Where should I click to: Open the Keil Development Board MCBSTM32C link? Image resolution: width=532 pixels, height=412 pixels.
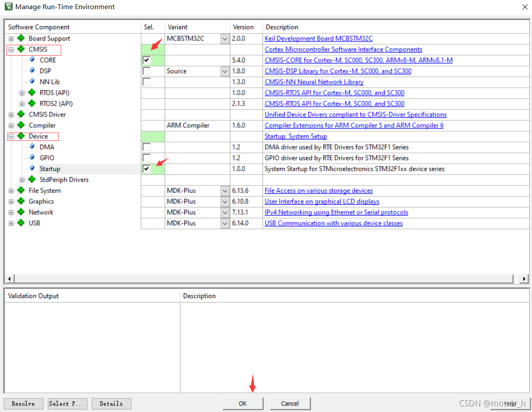pos(319,39)
